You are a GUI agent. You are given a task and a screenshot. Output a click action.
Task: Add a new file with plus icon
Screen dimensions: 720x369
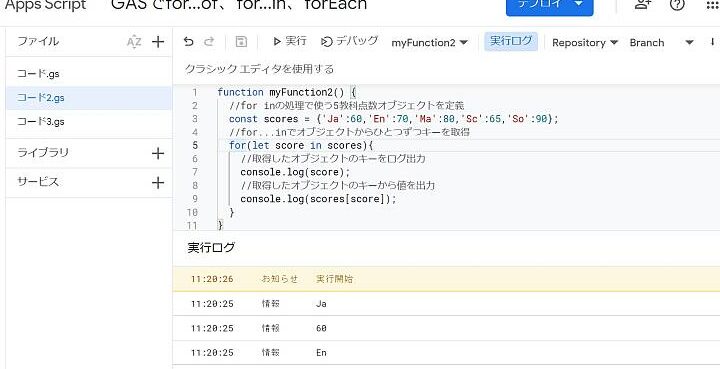158,42
